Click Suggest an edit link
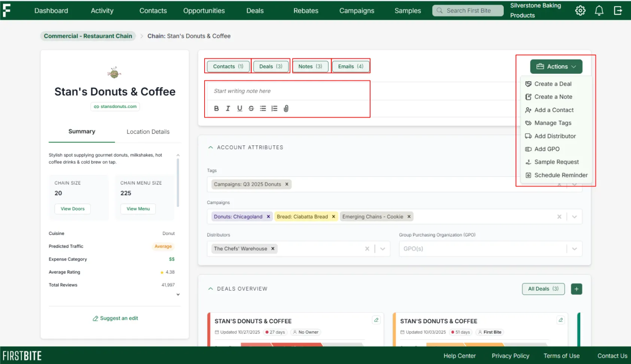Screen dimensions: 631x364 click(115, 318)
